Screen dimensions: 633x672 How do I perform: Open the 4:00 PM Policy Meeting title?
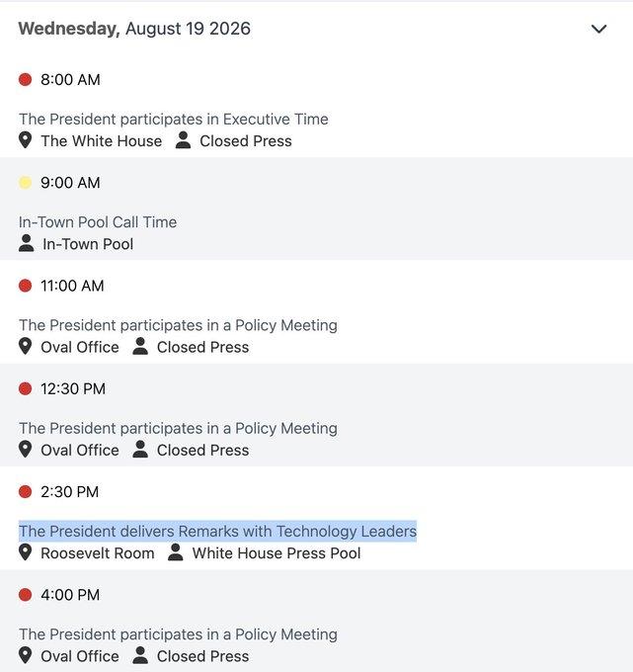tap(178, 634)
